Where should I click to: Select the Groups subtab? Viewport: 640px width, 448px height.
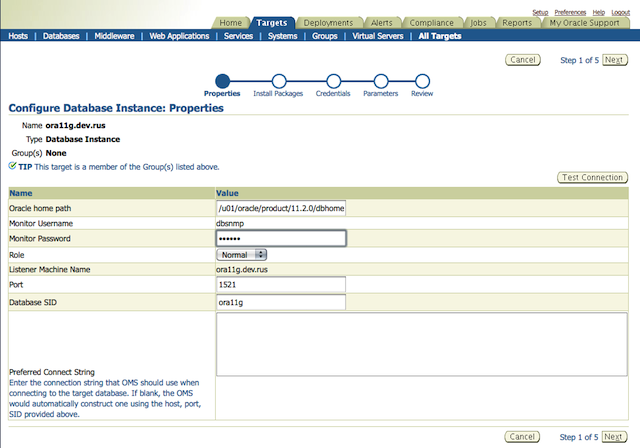(324, 36)
